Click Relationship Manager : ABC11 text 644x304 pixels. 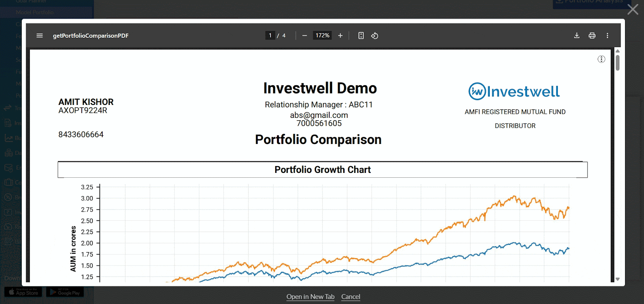click(319, 105)
